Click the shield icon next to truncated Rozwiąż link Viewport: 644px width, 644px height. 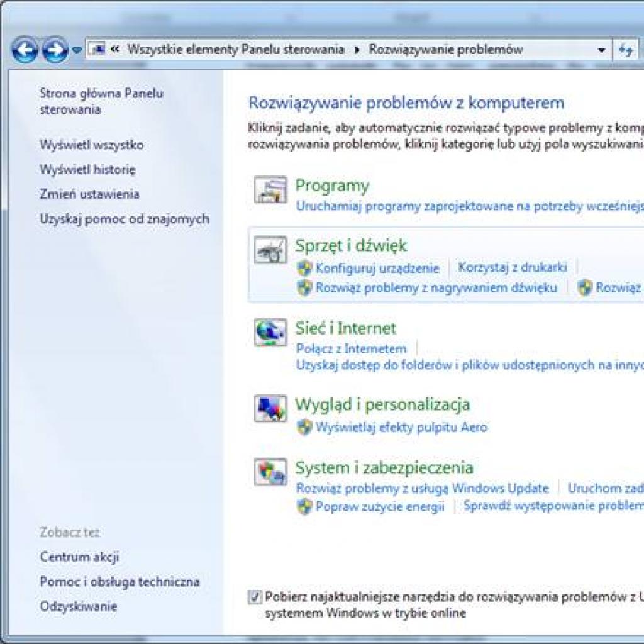(x=584, y=287)
